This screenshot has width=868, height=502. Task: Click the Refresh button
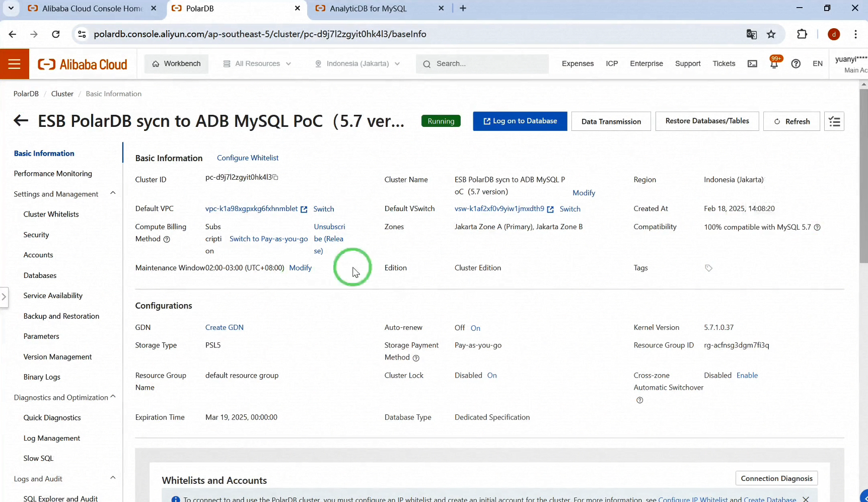(x=792, y=121)
